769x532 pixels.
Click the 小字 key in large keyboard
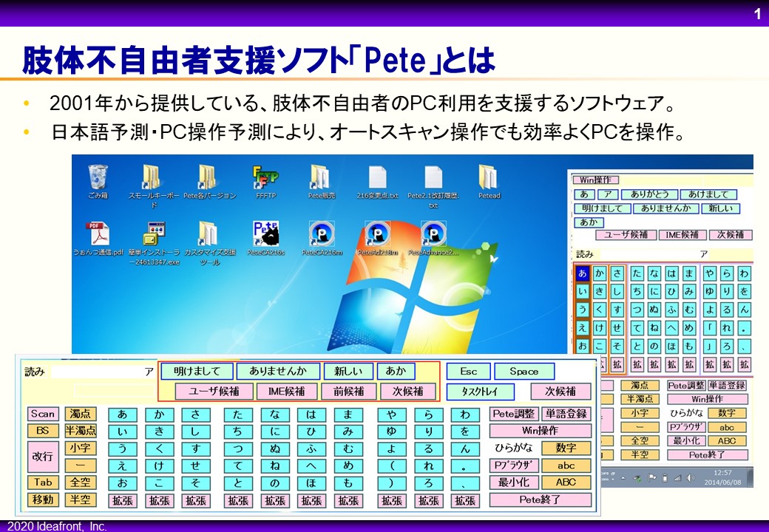(81, 449)
